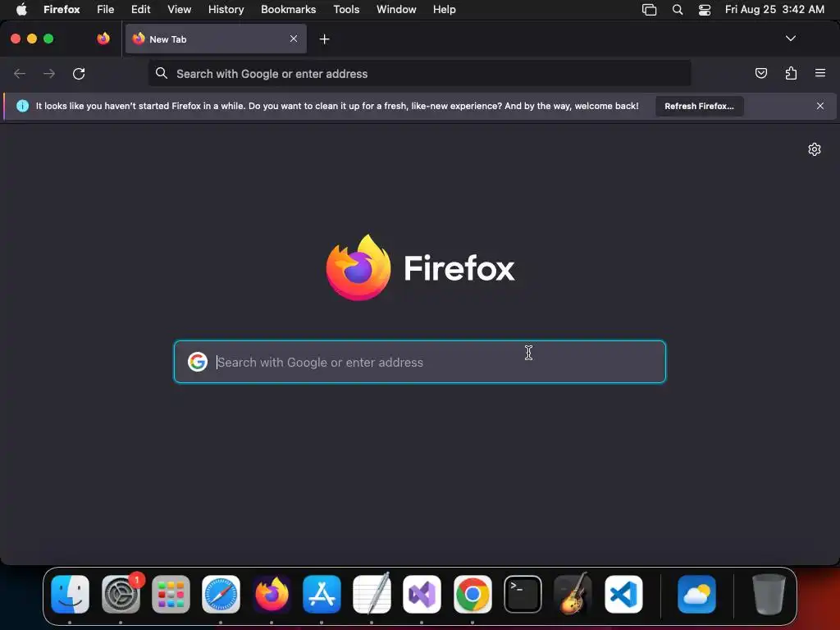Screen dimensions: 840x630
Task: Click the info icon in notification bar
Action: coord(22,106)
